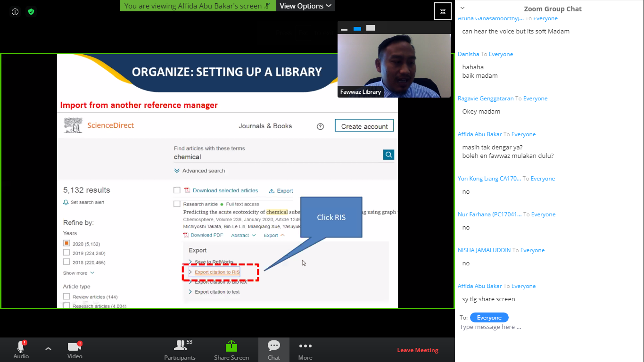Viewport: 644px width, 362px height.
Task: Open meeting info icon
Action: (15, 12)
